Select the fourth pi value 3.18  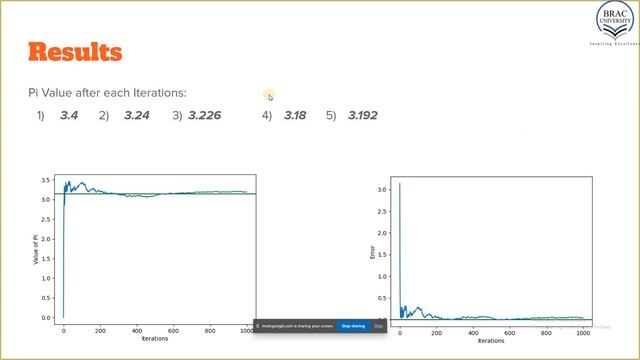pyautogui.click(x=295, y=116)
